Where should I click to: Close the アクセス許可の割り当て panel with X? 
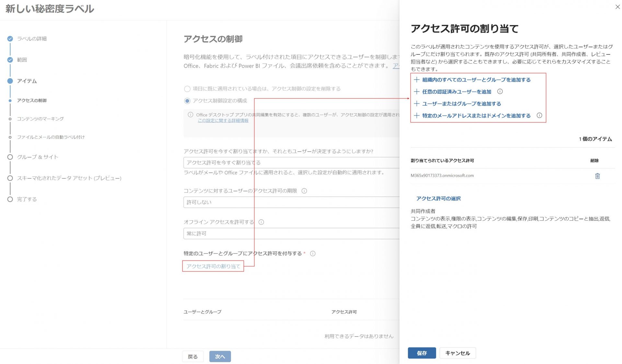coord(617,7)
